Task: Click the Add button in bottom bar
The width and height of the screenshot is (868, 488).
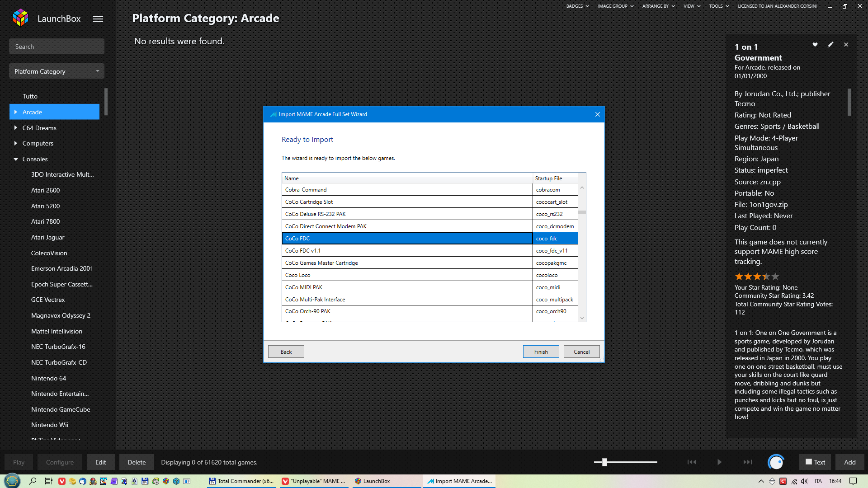Action: 849,462
